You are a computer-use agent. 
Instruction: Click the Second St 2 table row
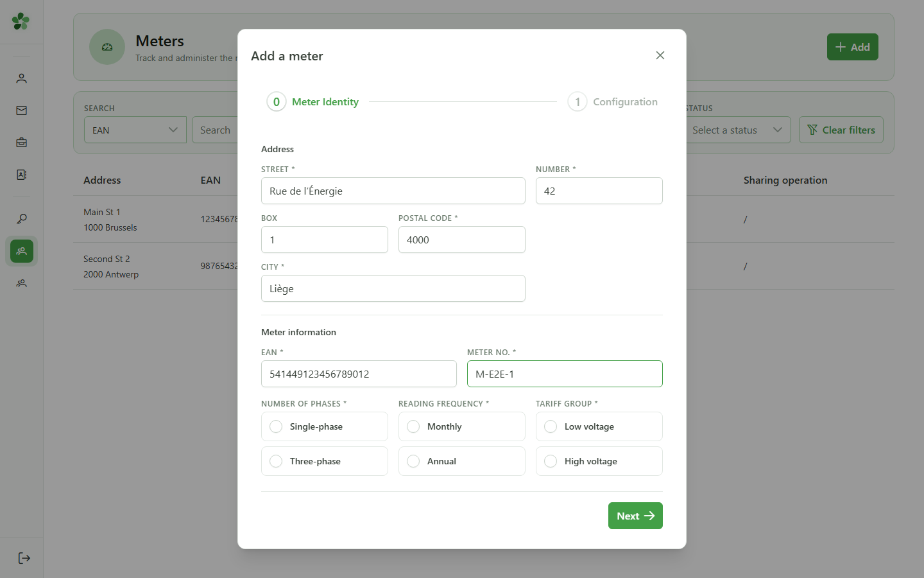[x=484, y=266]
